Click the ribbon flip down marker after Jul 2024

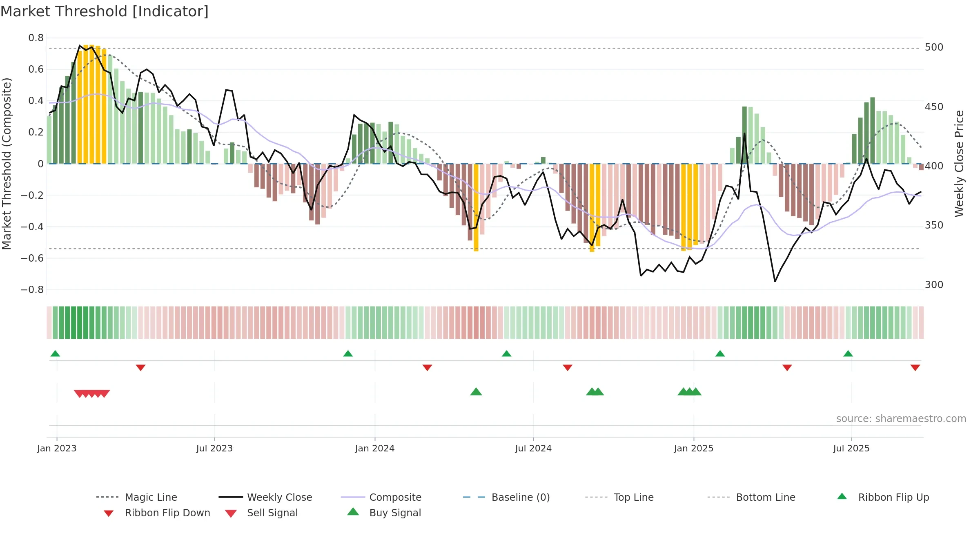tap(568, 368)
